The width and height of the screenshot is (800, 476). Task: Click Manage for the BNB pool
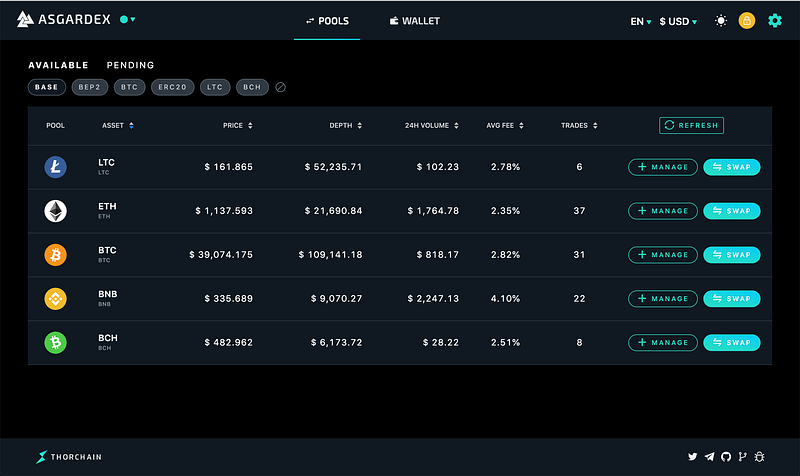pos(663,298)
